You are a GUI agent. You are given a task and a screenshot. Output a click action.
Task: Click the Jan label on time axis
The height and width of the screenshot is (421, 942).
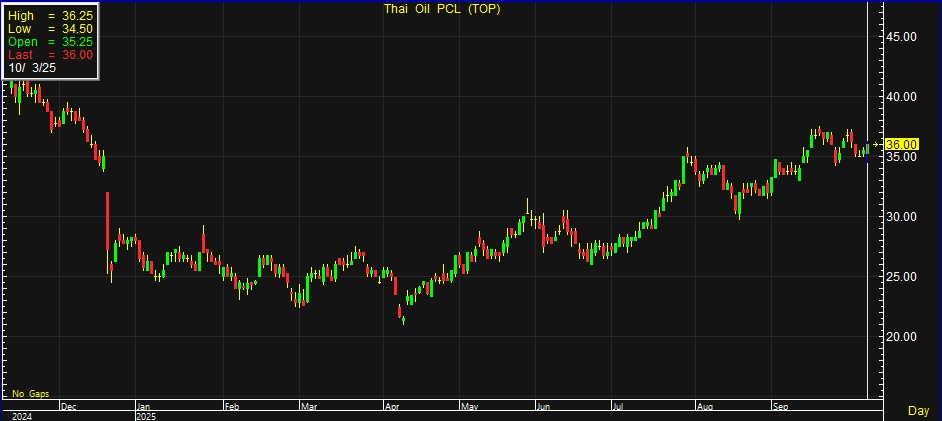click(x=145, y=407)
